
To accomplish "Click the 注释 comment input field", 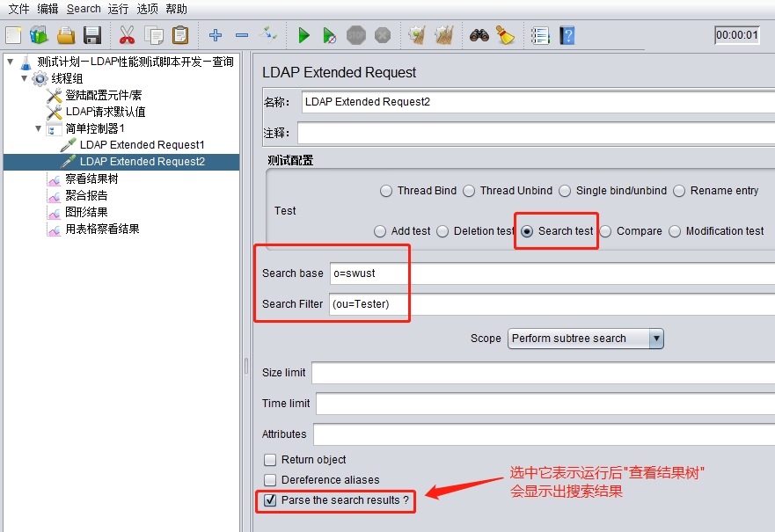I will (x=536, y=133).
